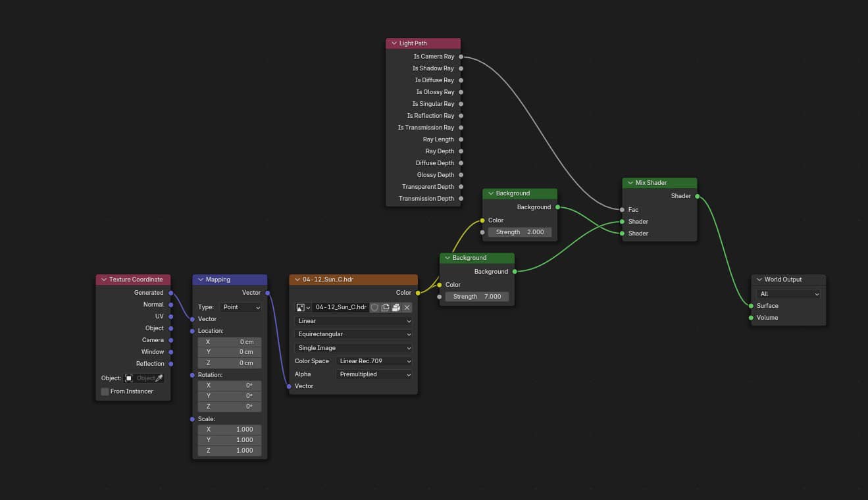Enable the From Instancer checkbox
Viewport: 868px width, 500px height.
105,391
